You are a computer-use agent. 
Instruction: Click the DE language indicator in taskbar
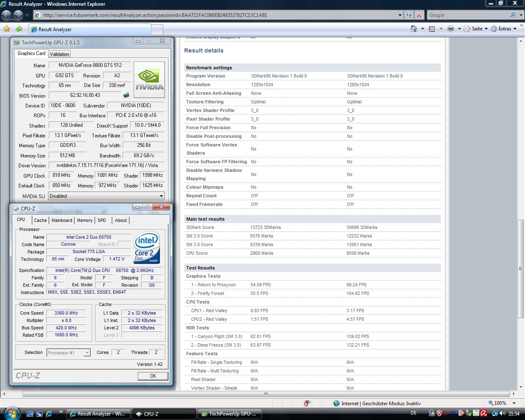[413, 413]
